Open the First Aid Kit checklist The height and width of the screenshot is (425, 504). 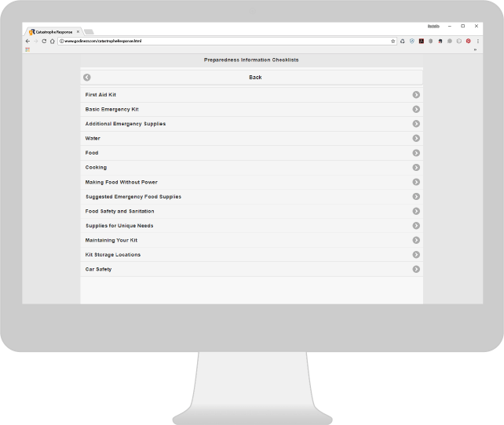pyautogui.click(x=251, y=95)
